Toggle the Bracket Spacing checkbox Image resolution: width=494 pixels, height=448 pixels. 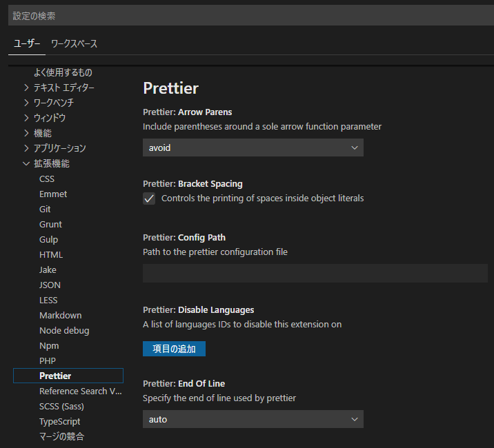click(x=149, y=198)
